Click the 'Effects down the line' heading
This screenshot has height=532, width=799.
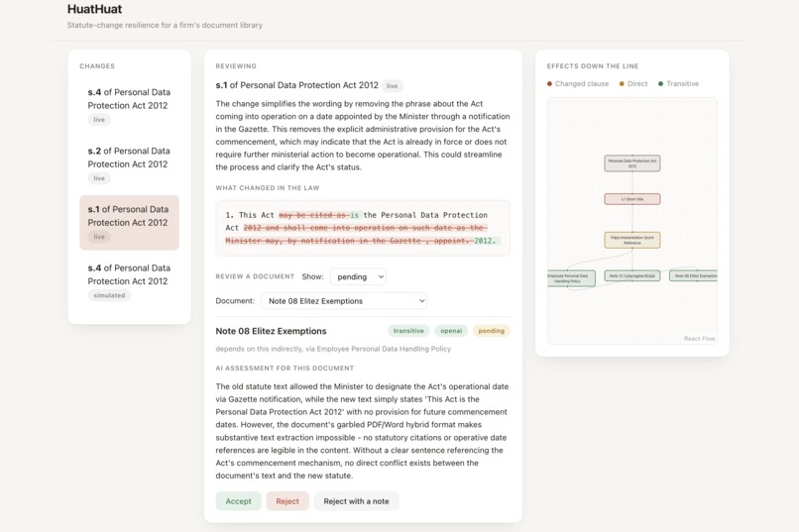click(x=593, y=66)
